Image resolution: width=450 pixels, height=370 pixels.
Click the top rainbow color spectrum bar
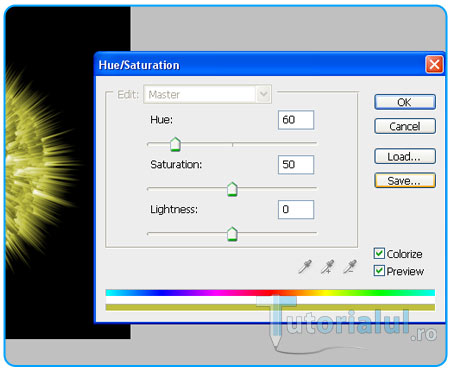270,293
